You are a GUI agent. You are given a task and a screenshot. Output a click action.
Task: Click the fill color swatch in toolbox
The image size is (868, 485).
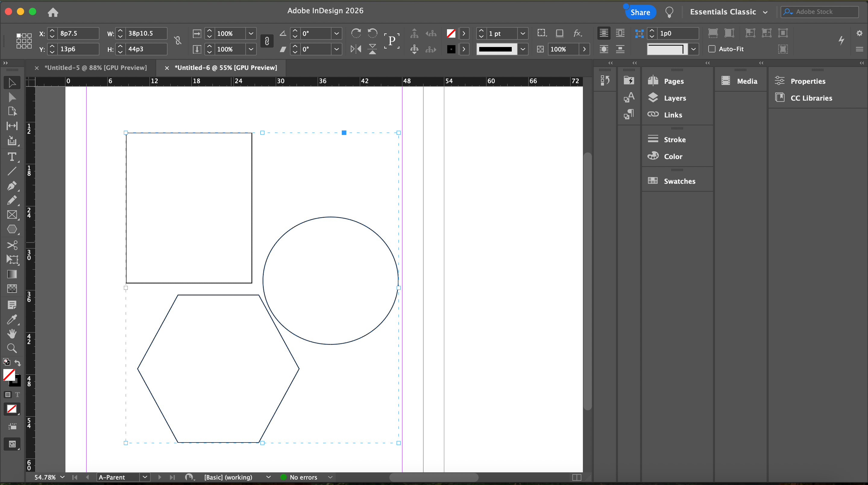9,374
